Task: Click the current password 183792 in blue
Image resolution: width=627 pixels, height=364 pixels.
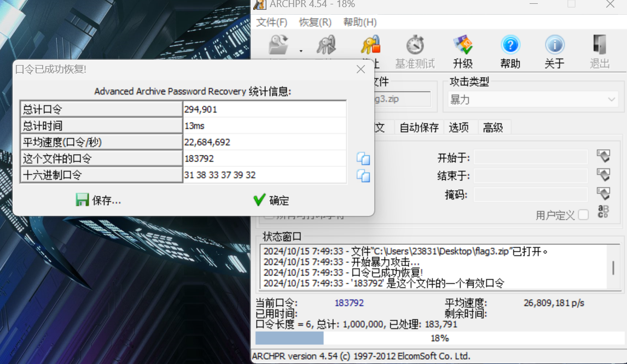Action: pyautogui.click(x=349, y=303)
